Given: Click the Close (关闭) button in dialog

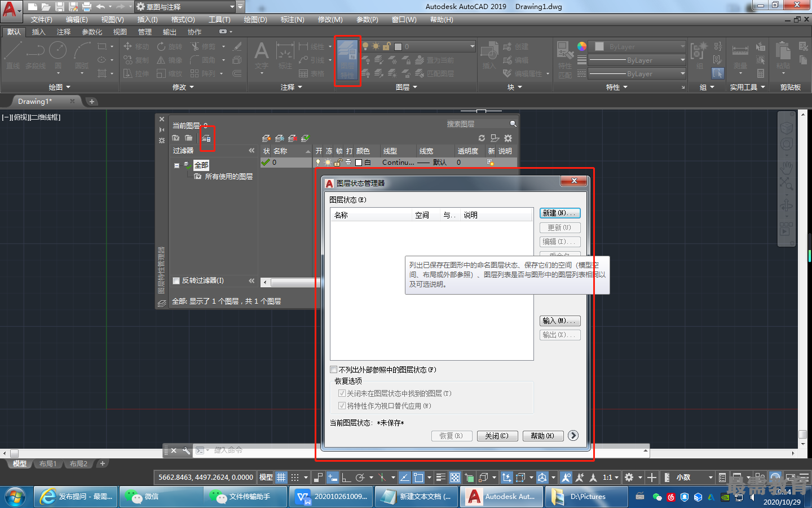Looking at the screenshot, I should pos(497,436).
